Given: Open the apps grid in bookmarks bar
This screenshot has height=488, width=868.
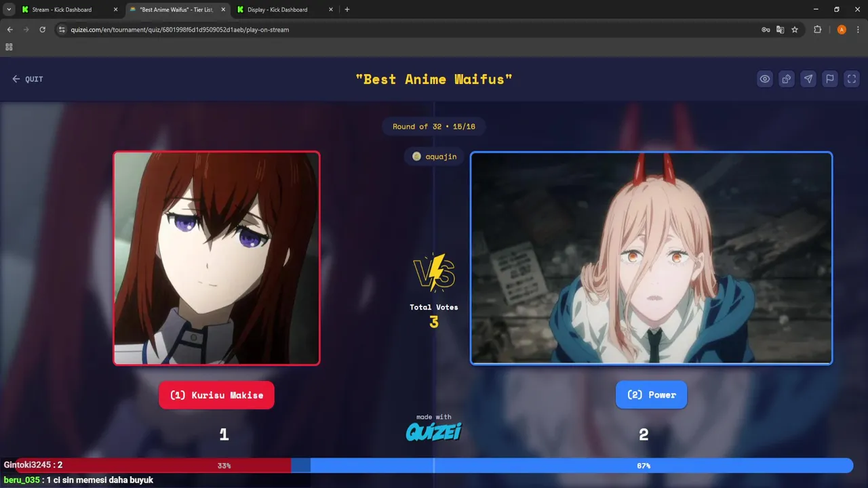Looking at the screenshot, I should [9, 47].
